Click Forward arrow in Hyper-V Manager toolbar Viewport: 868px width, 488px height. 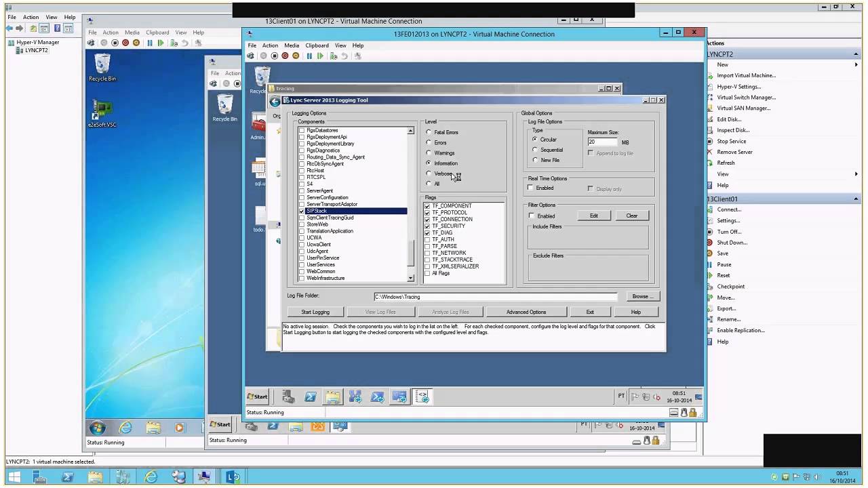click(x=20, y=28)
